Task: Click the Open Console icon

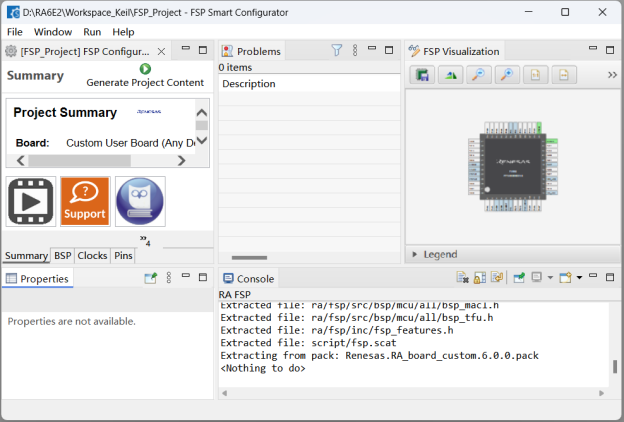Action: (565, 277)
